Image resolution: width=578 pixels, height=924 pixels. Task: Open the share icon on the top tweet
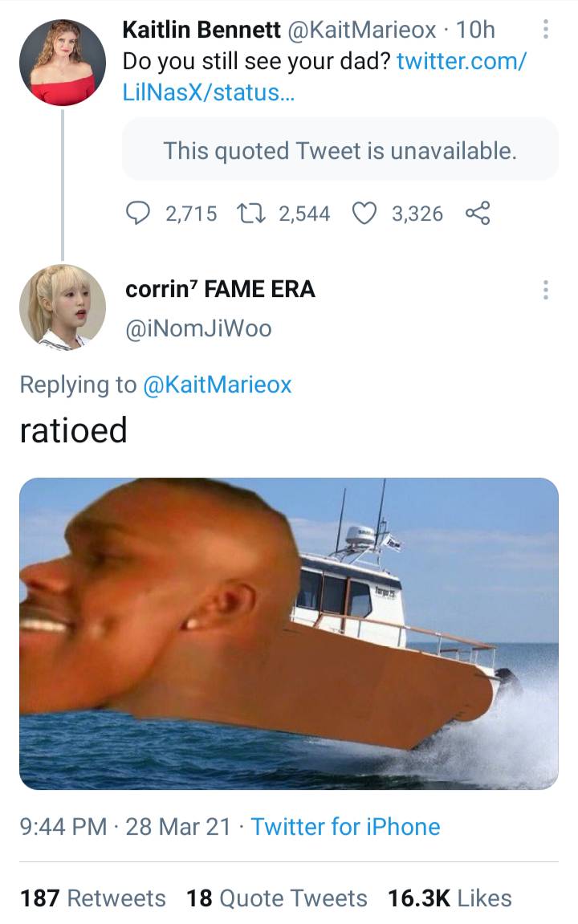tap(477, 212)
